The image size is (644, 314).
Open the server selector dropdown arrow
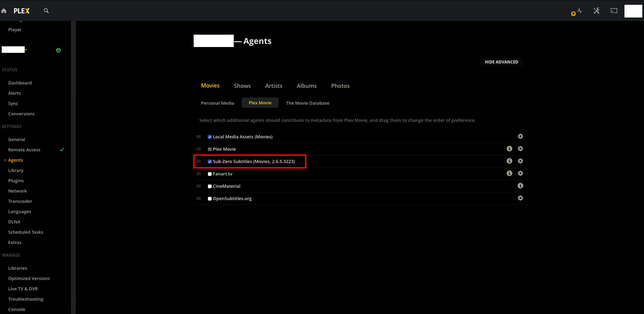26,50
